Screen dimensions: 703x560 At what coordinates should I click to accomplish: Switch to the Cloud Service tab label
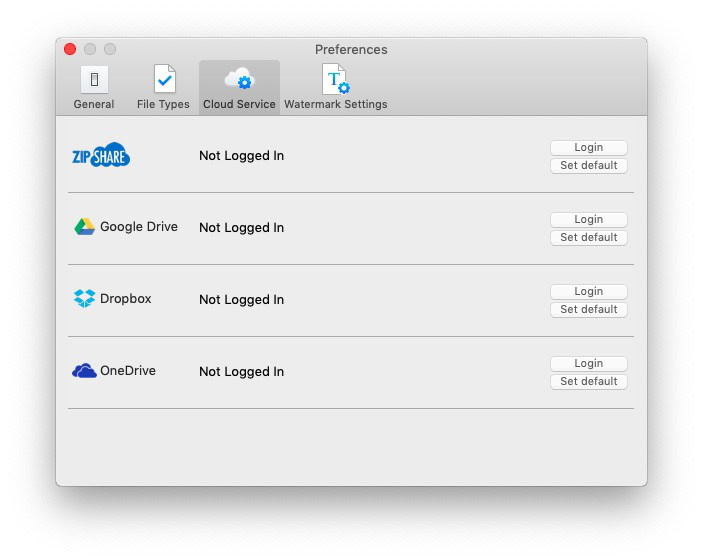click(x=239, y=104)
